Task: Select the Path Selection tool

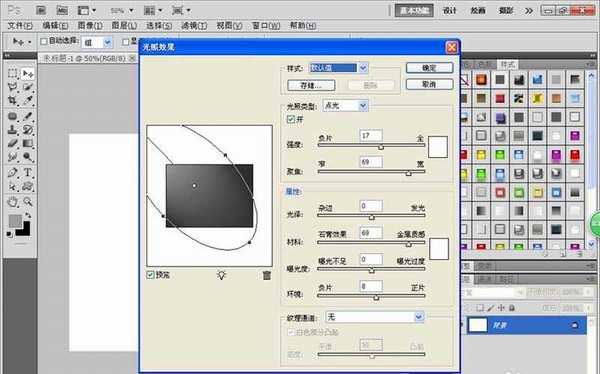Action: tap(13, 186)
